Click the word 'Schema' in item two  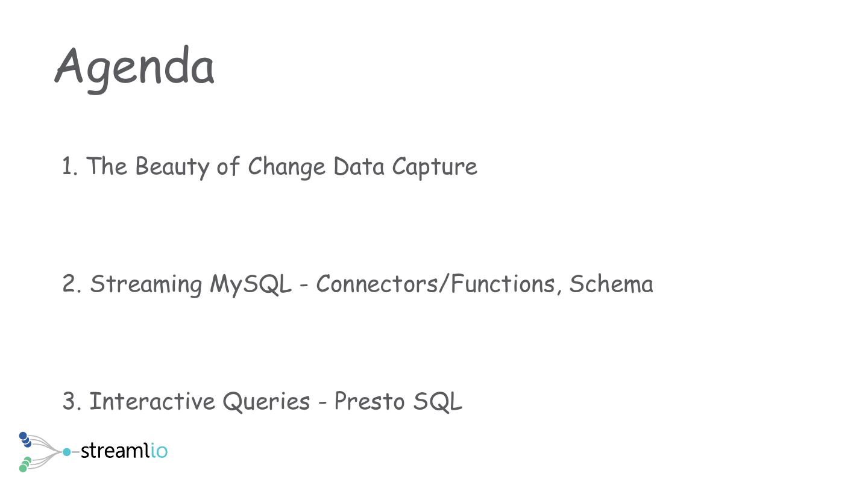point(611,284)
